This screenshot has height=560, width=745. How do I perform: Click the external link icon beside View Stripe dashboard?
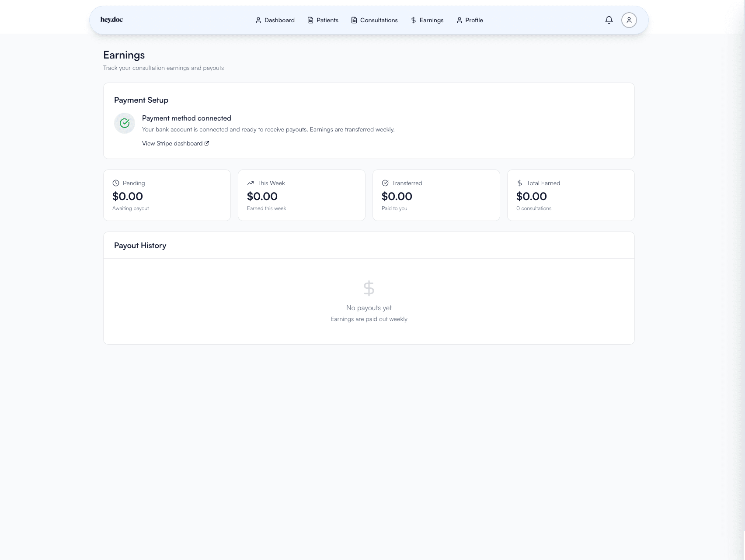[x=206, y=143]
